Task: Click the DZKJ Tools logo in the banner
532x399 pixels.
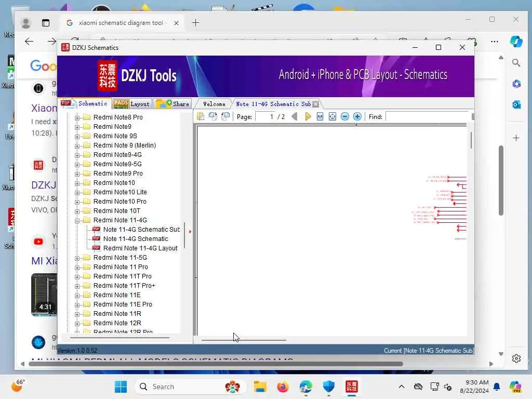Action: click(137, 76)
